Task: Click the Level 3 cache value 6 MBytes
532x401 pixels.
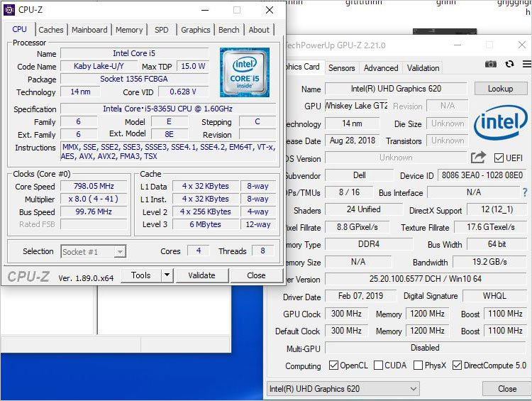Action: coord(205,224)
